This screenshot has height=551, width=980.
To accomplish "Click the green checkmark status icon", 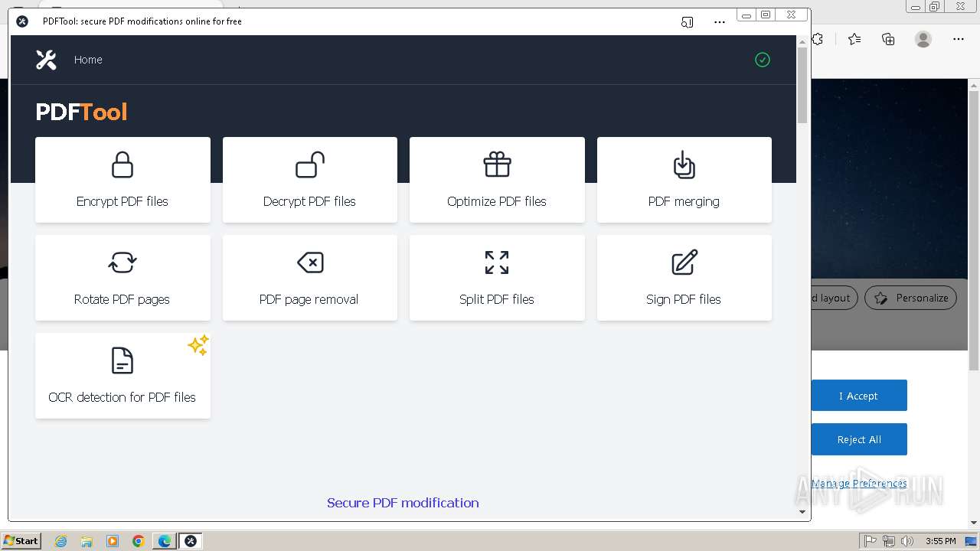I will tap(763, 60).
